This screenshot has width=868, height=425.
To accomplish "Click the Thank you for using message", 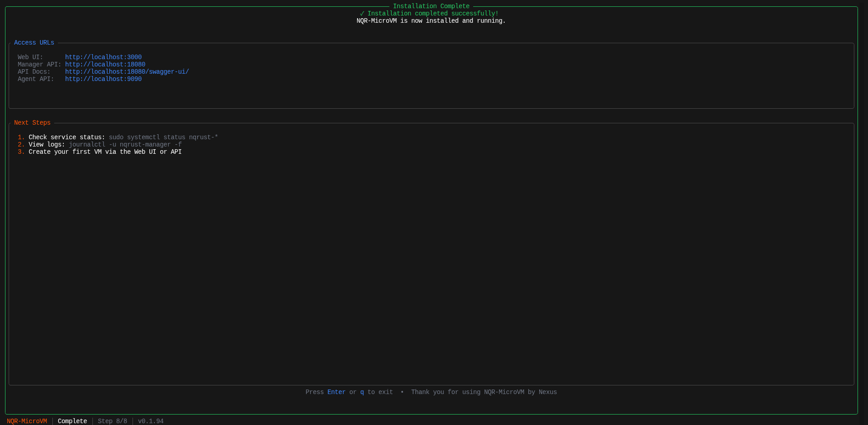I will (484, 392).
